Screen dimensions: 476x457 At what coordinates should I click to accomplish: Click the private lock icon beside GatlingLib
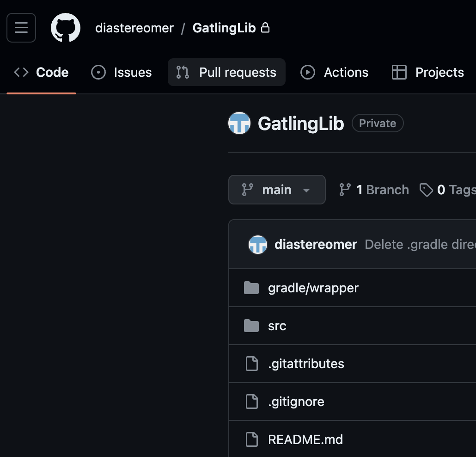pos(265,28)
